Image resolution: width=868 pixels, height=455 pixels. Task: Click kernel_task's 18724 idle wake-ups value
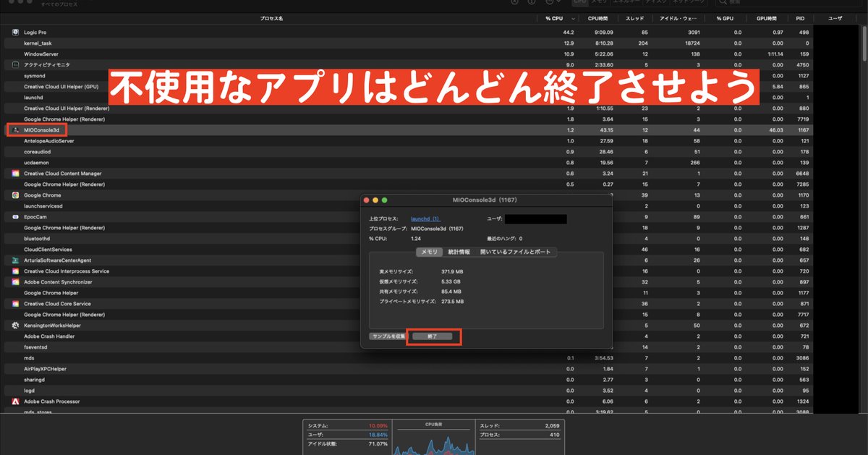point(693,43)
